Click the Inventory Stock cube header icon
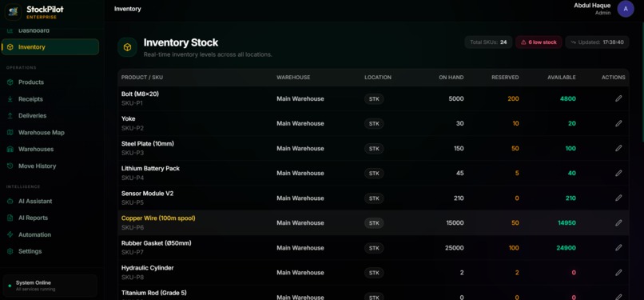The width and height of the screenshot is (644, 300). coord(127,47)
